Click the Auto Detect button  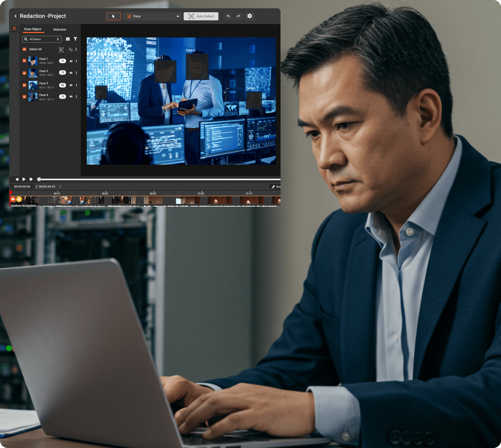click(x=201, y=16)
